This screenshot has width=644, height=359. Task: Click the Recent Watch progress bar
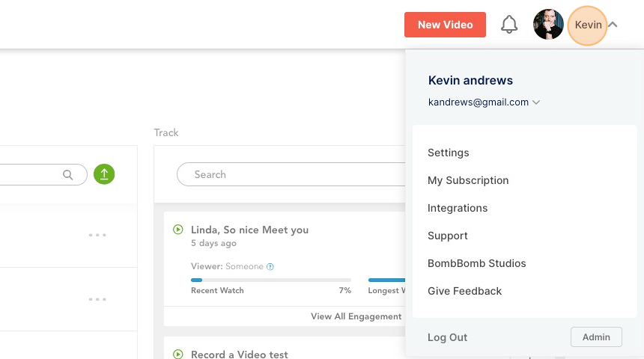pyautogui.click(x=271, y=280)
